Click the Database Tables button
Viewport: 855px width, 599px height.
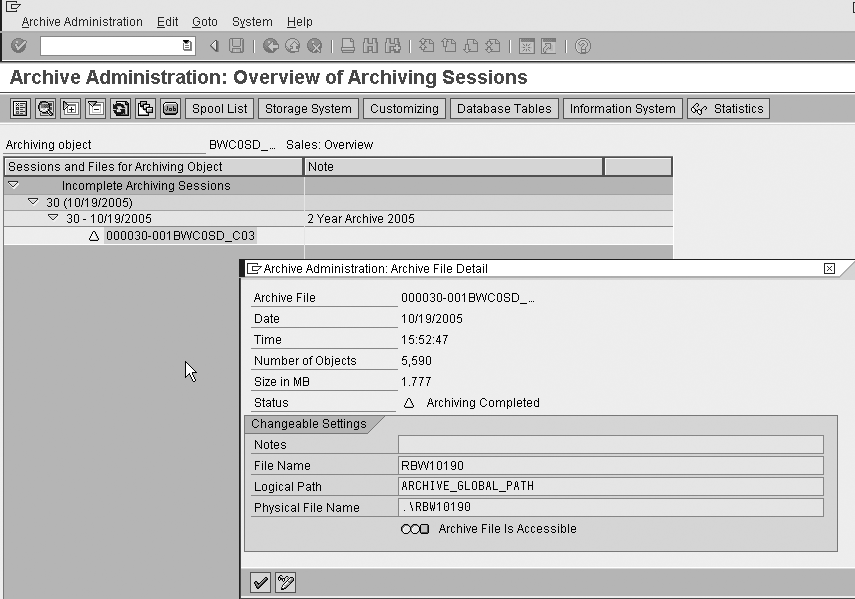point(504,108)
